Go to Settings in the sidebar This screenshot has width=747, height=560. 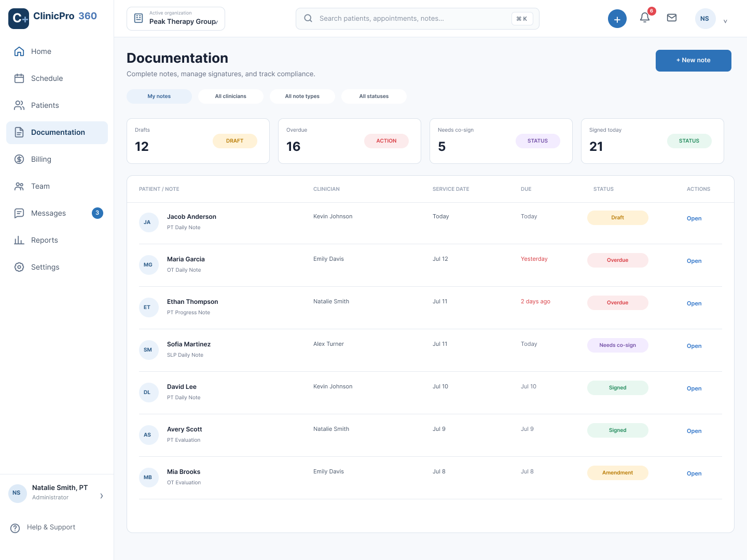pos(57,267)
